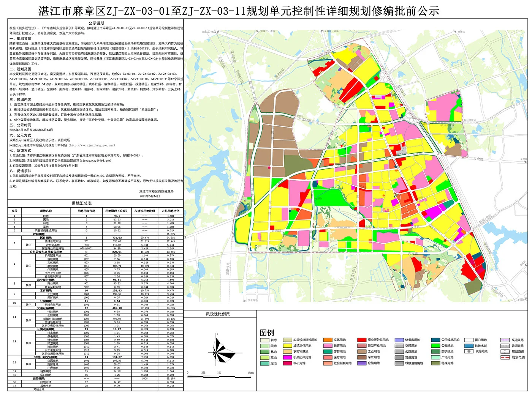Click the 居住用地 bold table row name

[46, 238]
